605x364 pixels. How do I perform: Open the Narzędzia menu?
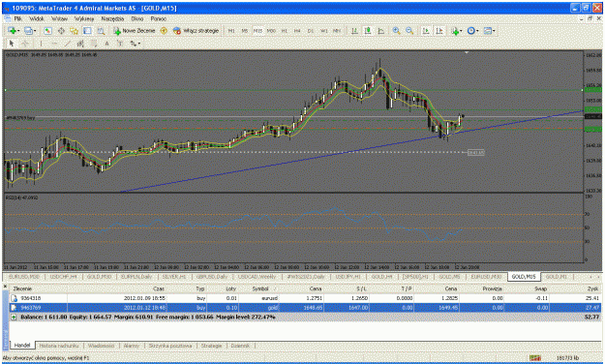[112, 18]
